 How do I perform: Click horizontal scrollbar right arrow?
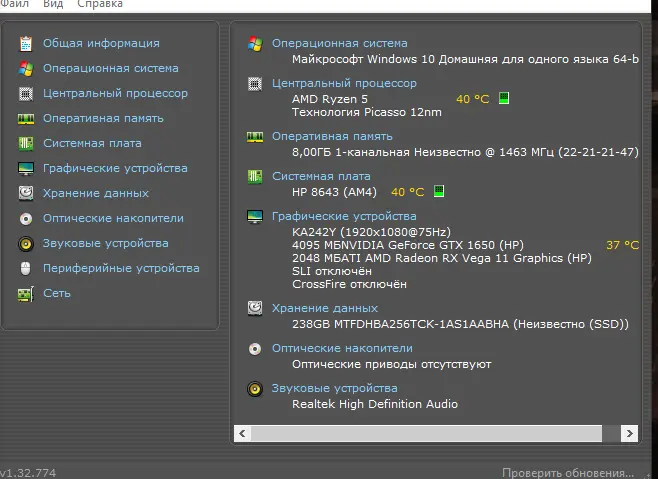pyautogui.click(x=629, y=433)
